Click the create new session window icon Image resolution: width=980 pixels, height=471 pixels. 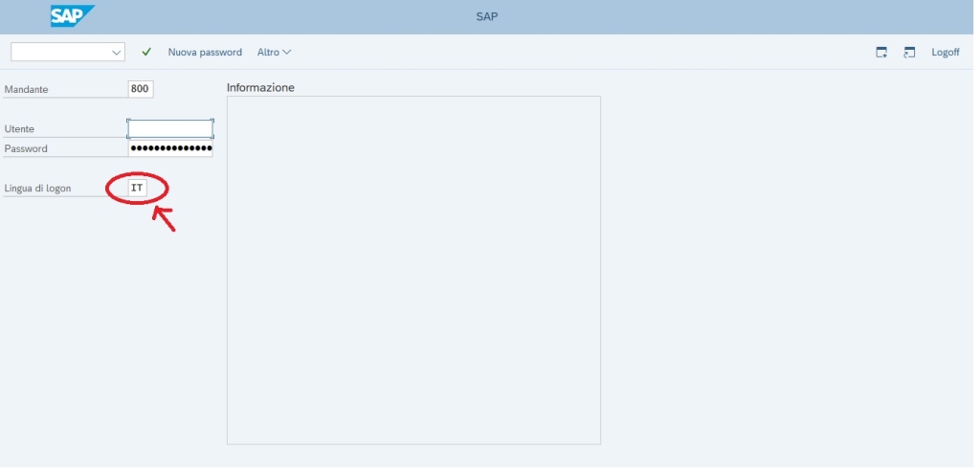(881, 53)
